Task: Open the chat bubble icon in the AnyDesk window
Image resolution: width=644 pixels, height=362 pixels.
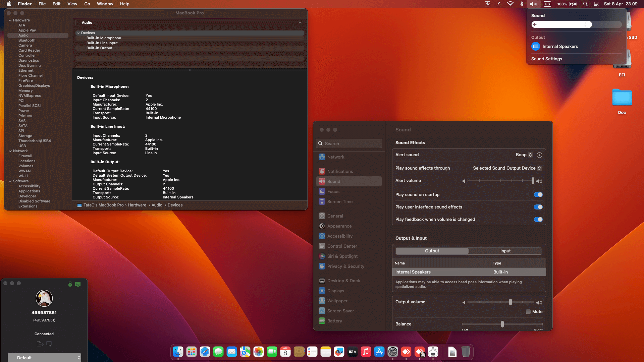Action: click(x=49, y=344)
